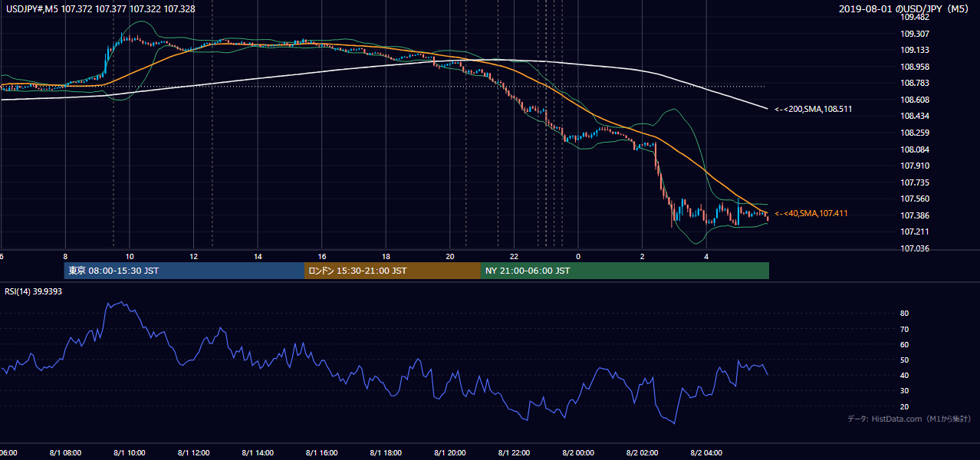Viewport: 980px width, 460px height.
Task: Click hour label 20 under the price chart
Action: pyautogui.click(x=450, y=256)
